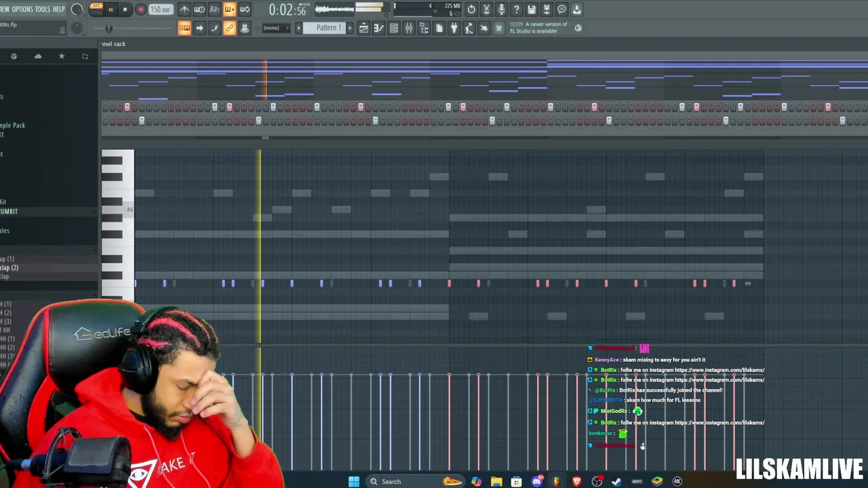The height and width of the screenshot is (488, 868).
Task: Open help question mark icon
Action: pyautogui.click(x=517, y=9)
